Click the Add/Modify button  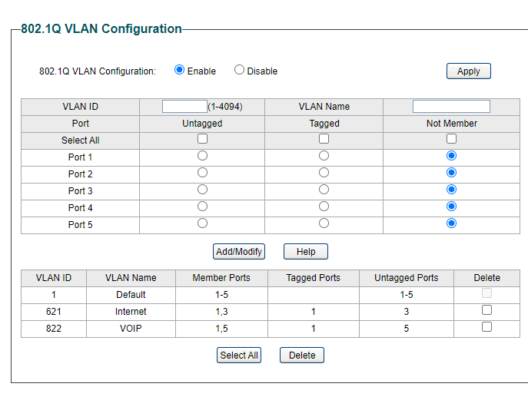tap(239, 251)
